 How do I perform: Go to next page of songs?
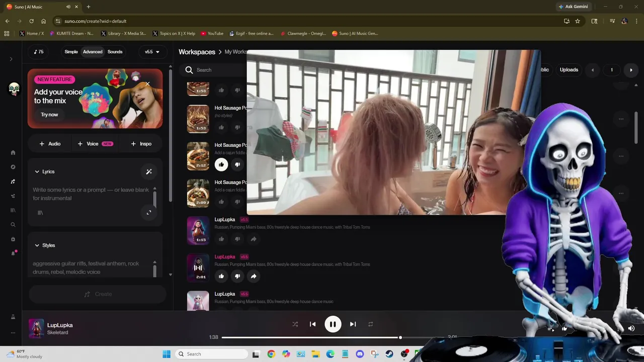631,70
